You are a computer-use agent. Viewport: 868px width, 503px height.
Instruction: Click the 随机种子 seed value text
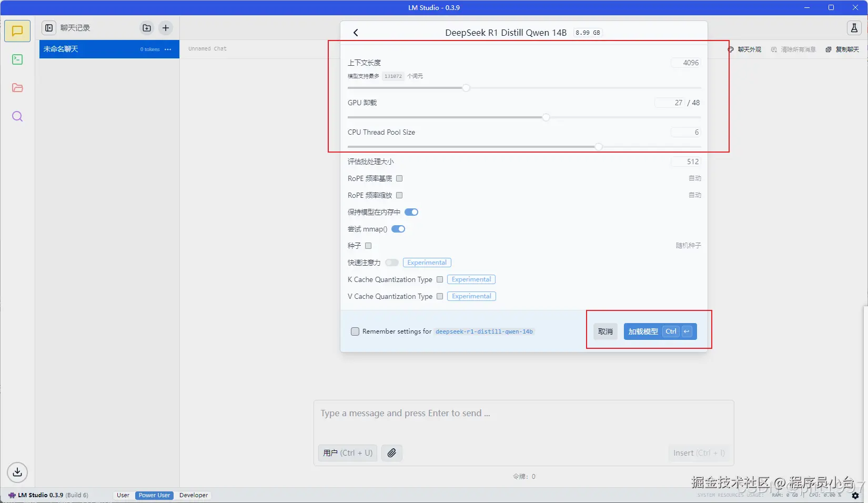[689, 246]
